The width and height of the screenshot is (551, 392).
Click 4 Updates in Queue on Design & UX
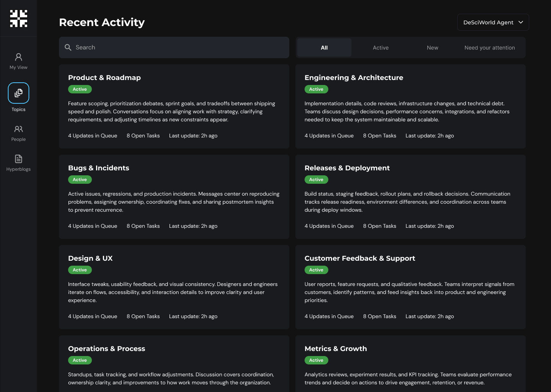point(93,316)
